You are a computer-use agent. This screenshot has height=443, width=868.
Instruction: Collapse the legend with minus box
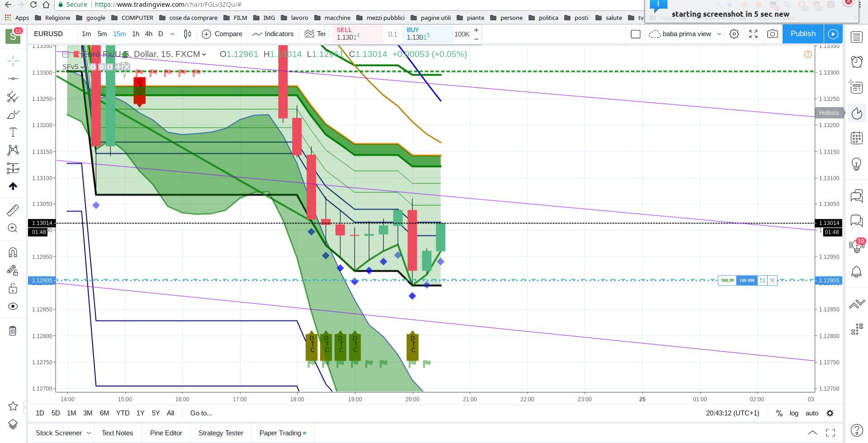tap(66, 54)
